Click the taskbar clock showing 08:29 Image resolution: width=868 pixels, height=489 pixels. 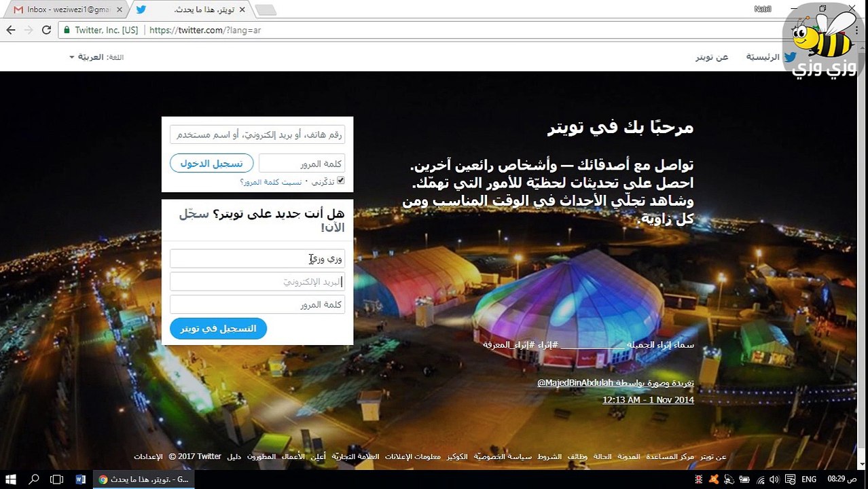(842, 479)
